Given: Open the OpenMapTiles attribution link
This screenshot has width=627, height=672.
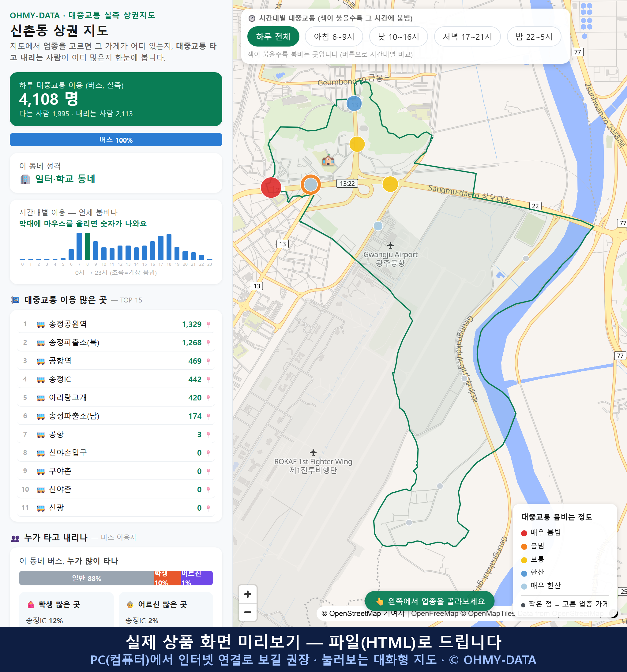Looking at the screenshot, I should [x=488, y=613].
